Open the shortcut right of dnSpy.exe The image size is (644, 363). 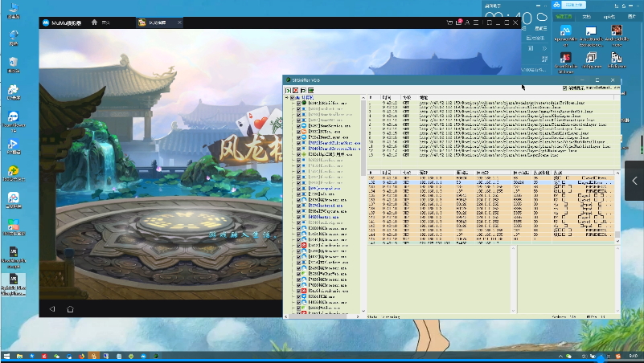coord(617,60)
